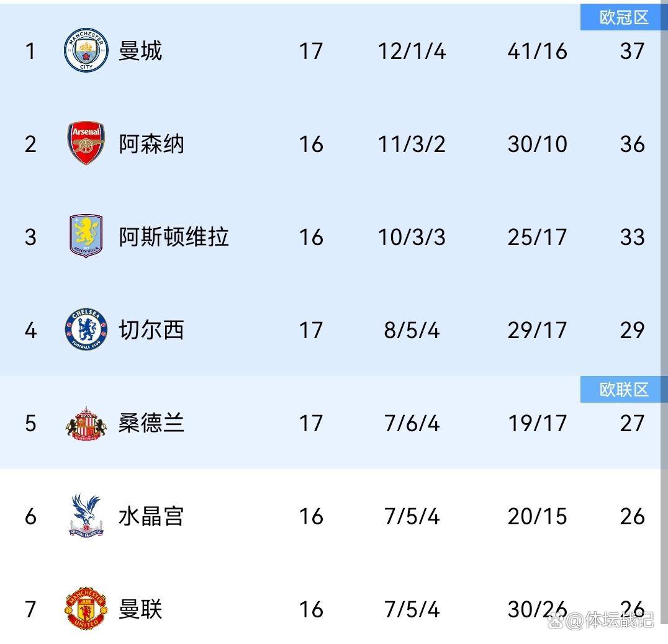Click the 欧冠区 zone label
This screenshot has height=644, width=668.
tap(623, 17)
